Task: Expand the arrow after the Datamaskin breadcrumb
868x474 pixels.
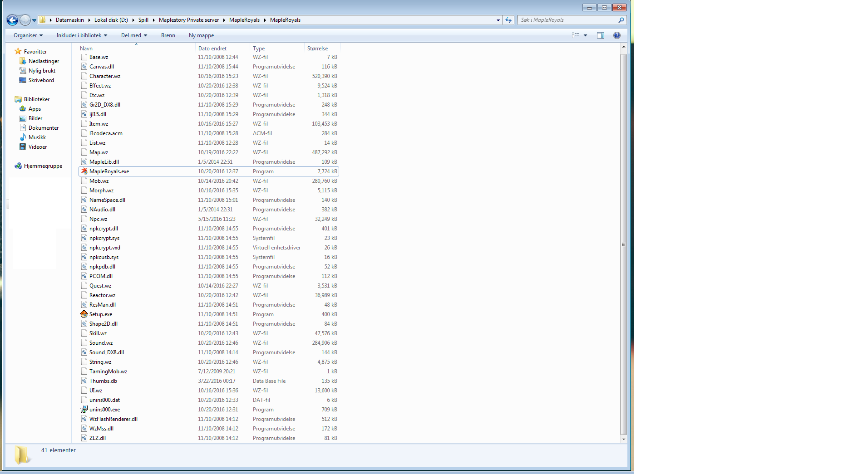Action: click(x=89, y=20)
